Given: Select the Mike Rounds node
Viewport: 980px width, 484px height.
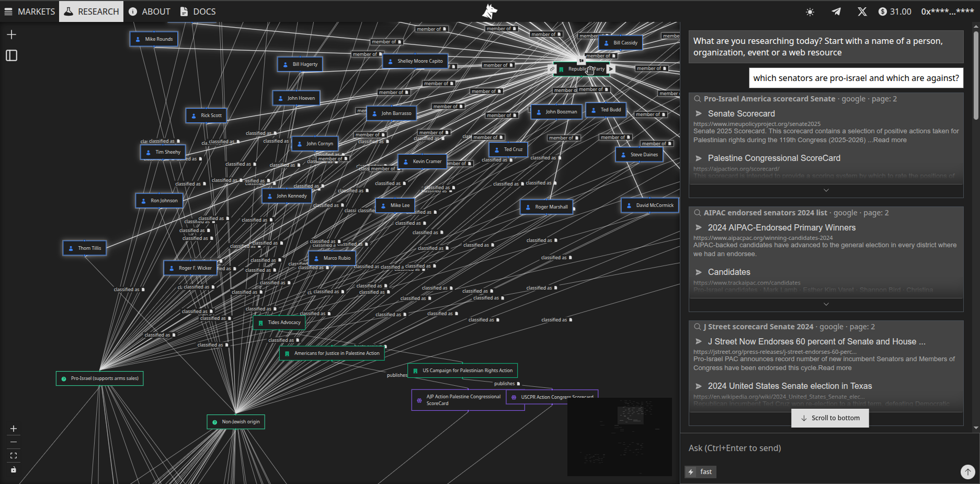Looking at the screenshot, I should (x=154, y=39).
